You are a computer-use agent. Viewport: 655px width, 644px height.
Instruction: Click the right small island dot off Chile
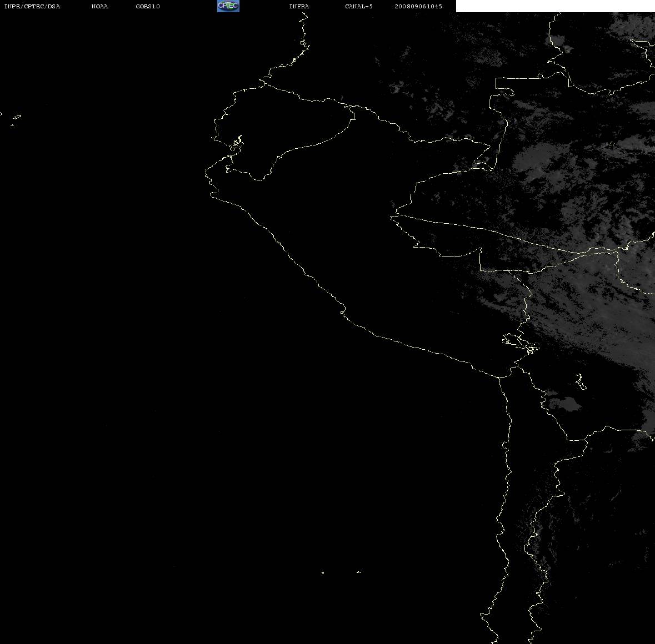[359, 572]
